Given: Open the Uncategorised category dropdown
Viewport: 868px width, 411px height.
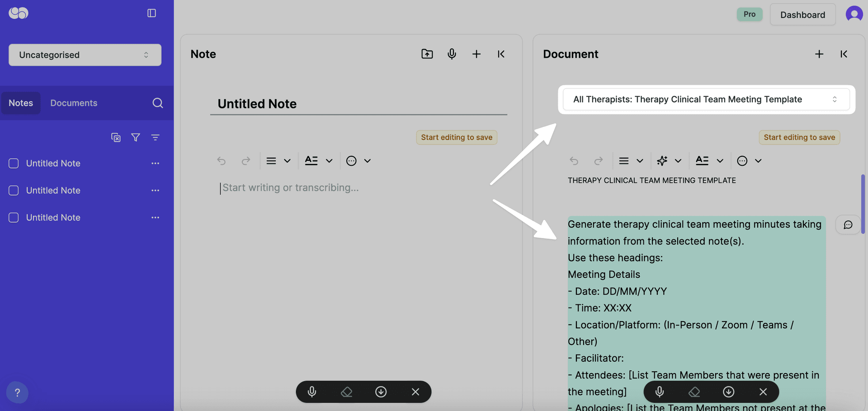Looking at the screenshot, I should pyautogui.click(x=85, y=55).
